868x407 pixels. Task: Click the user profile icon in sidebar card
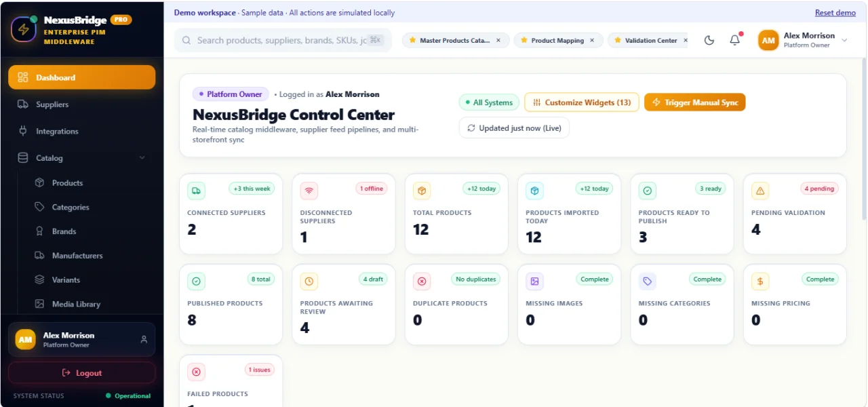click(x=144, y=339)
